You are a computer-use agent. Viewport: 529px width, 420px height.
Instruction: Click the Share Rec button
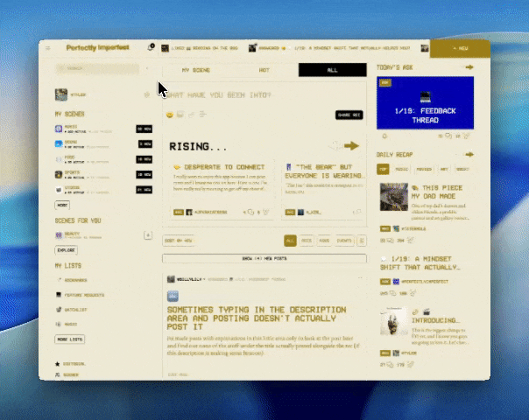click(349, 115)
